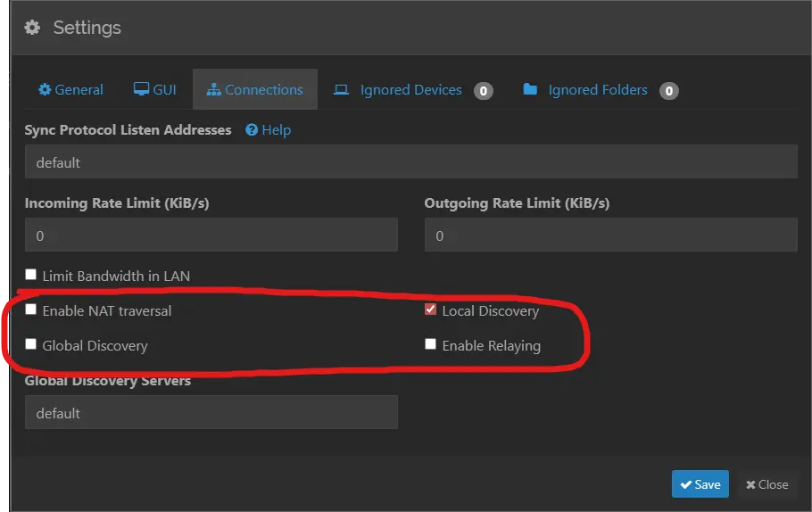Turn on Global Discovery checkbox
Image resolution: width=812 pixels, height=512 pixels.
pos(31,344)
